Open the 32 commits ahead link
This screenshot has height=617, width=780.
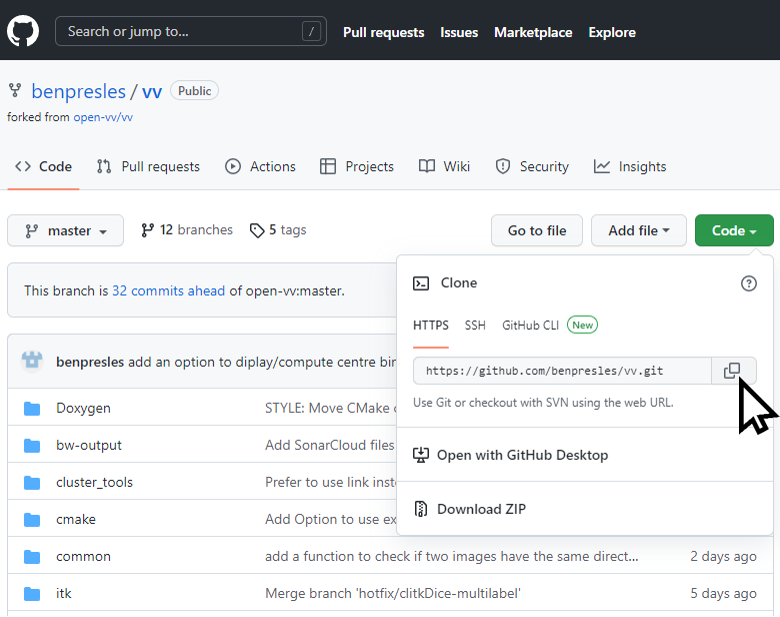[x=169, y=291]
